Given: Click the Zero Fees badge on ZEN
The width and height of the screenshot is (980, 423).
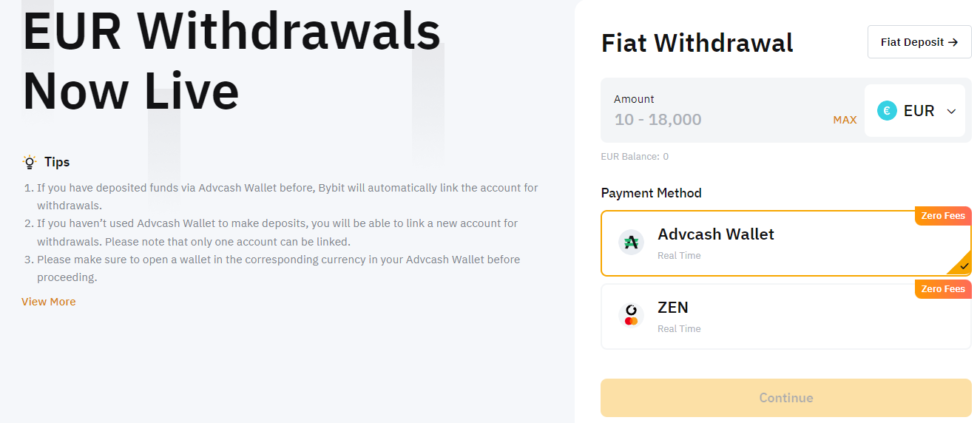Looking at the screenshot, I should click(943, 289).
